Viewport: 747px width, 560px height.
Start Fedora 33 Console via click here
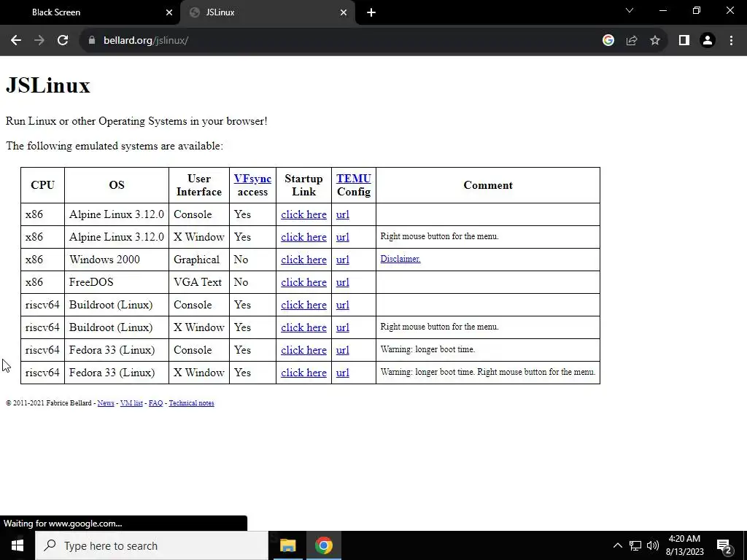tap(303, 351)
